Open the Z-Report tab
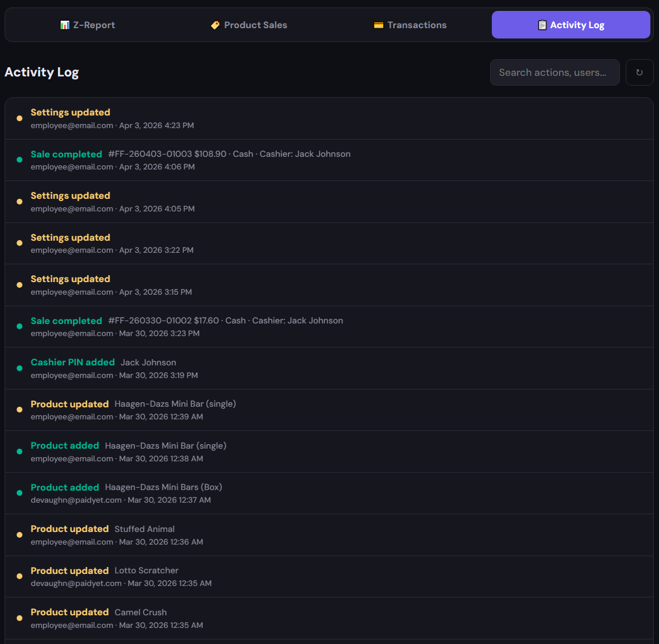This screenshot has width=659, height=644. point(87,25)
